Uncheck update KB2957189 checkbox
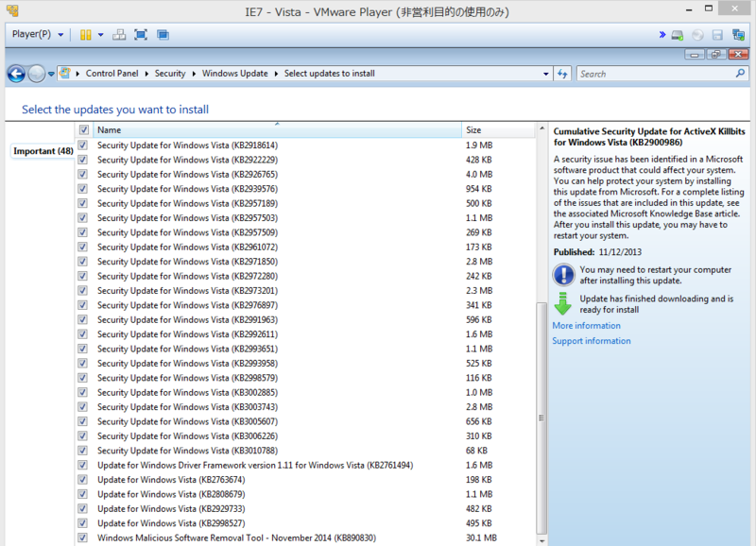Screen dimensions: 756x546 pyautogui.click(x=83, y=203)
